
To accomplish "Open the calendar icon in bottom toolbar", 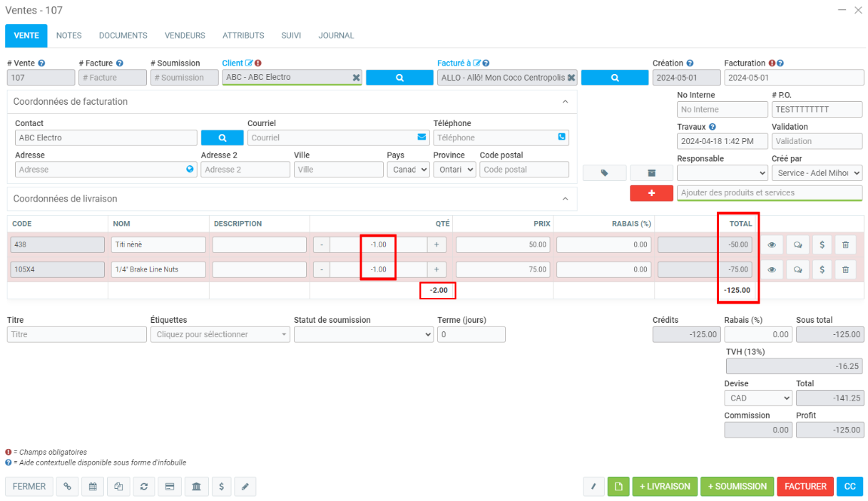I will [93, 486].
